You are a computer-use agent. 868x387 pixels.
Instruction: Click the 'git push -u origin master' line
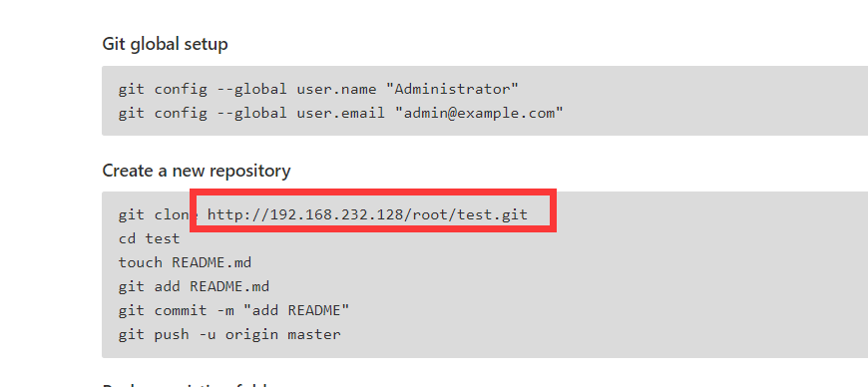229,334
